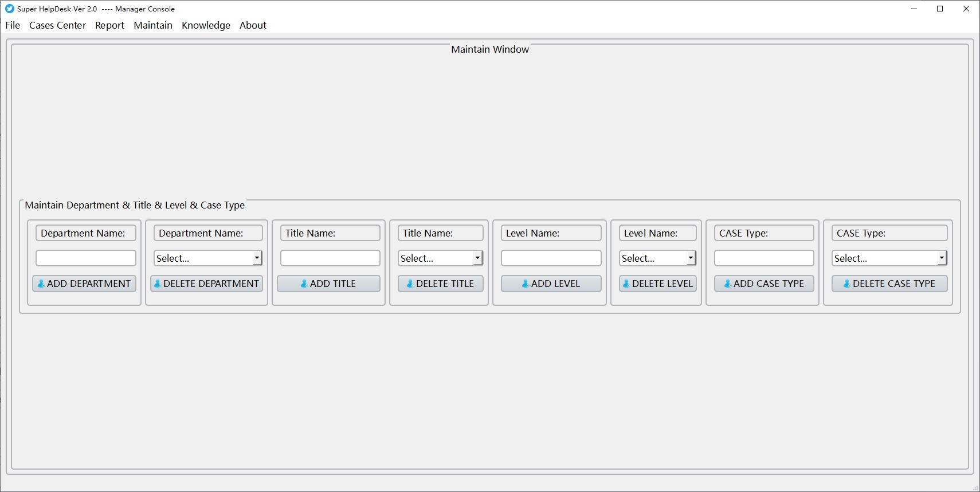980x492 pixels.
Task: Open the CASE Type select dropdown
Action: click(889, 258)
